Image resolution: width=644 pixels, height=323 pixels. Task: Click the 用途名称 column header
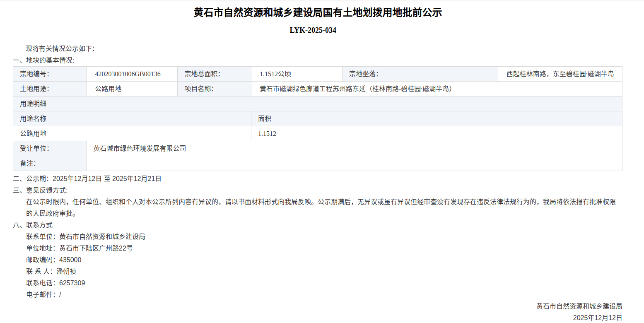(33, 119)
